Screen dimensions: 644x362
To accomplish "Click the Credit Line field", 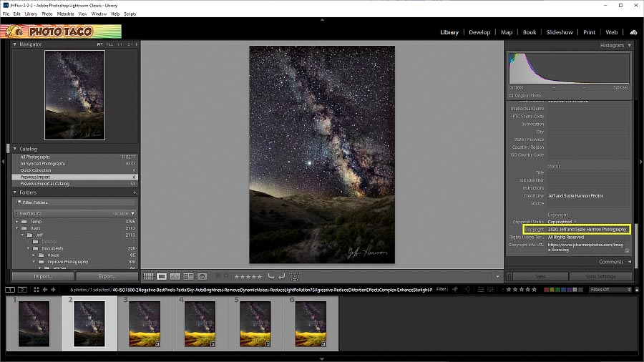I will [587, 196].
